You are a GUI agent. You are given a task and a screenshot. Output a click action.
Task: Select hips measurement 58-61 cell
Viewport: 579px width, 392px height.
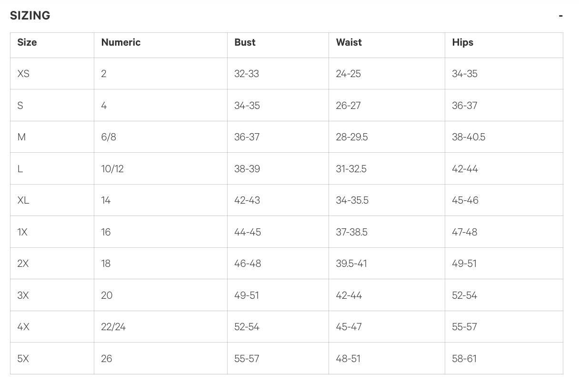464,359
